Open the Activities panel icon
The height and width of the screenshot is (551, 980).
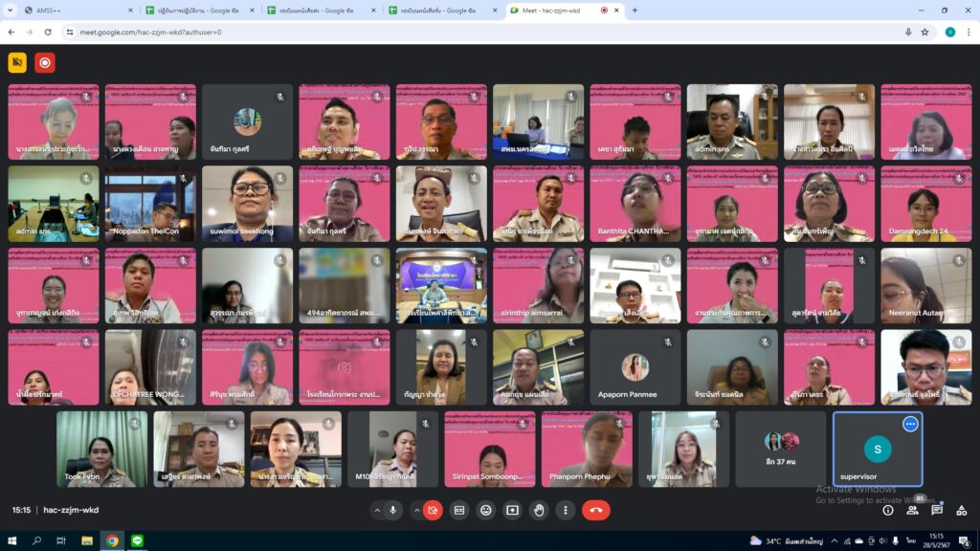click(x=961, y=511)
